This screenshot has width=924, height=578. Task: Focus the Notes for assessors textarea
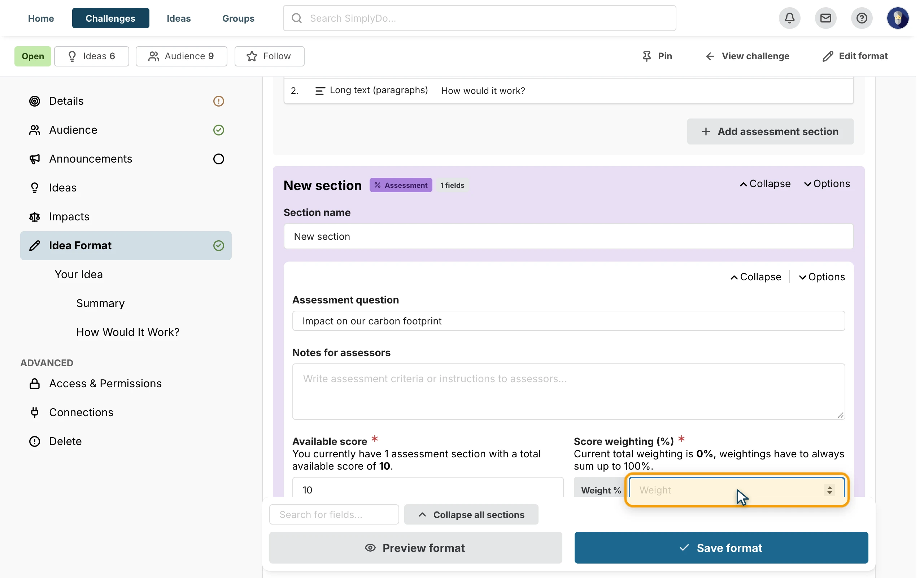click(x=568, y=392)
